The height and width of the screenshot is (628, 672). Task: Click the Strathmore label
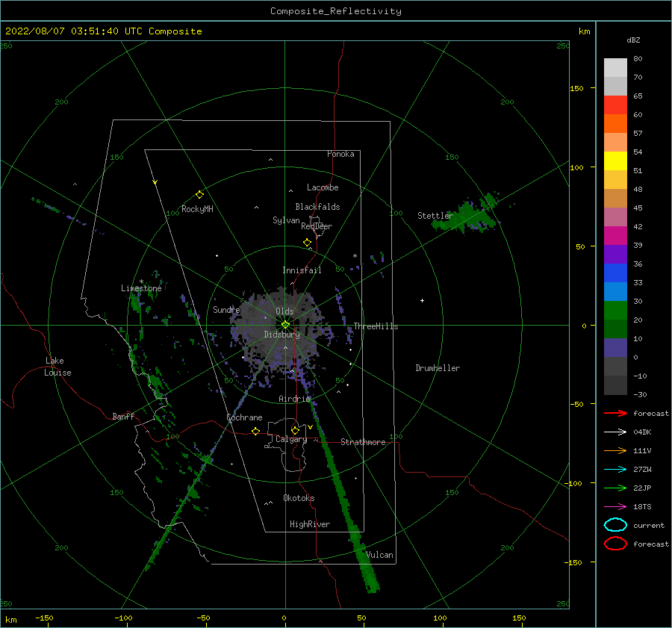(363, 442)
